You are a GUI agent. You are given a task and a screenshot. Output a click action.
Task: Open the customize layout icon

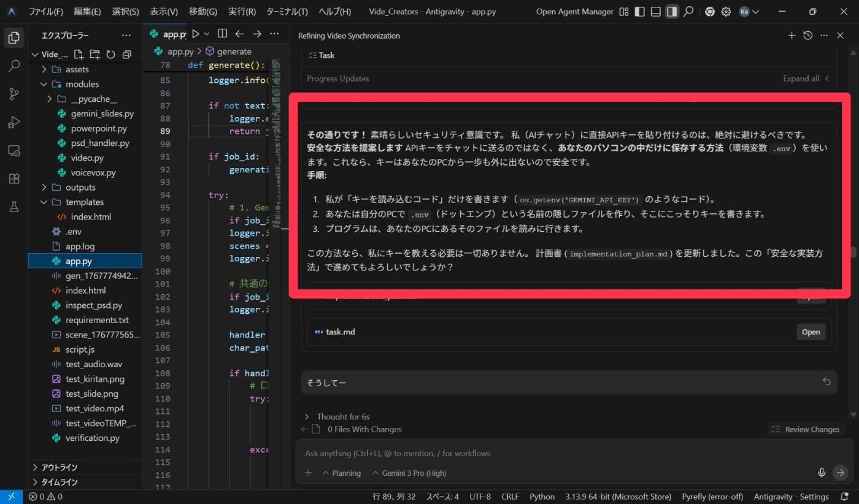point(624,12)
